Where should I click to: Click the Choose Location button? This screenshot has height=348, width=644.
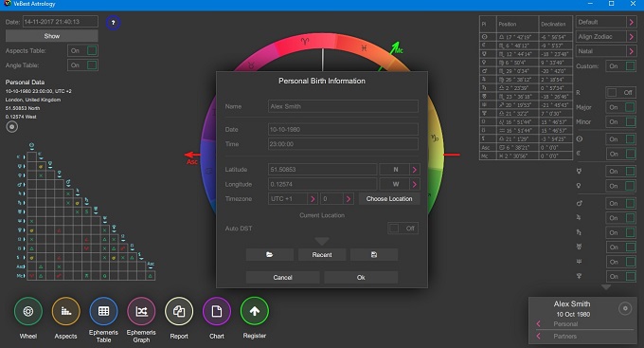[389, 199]
